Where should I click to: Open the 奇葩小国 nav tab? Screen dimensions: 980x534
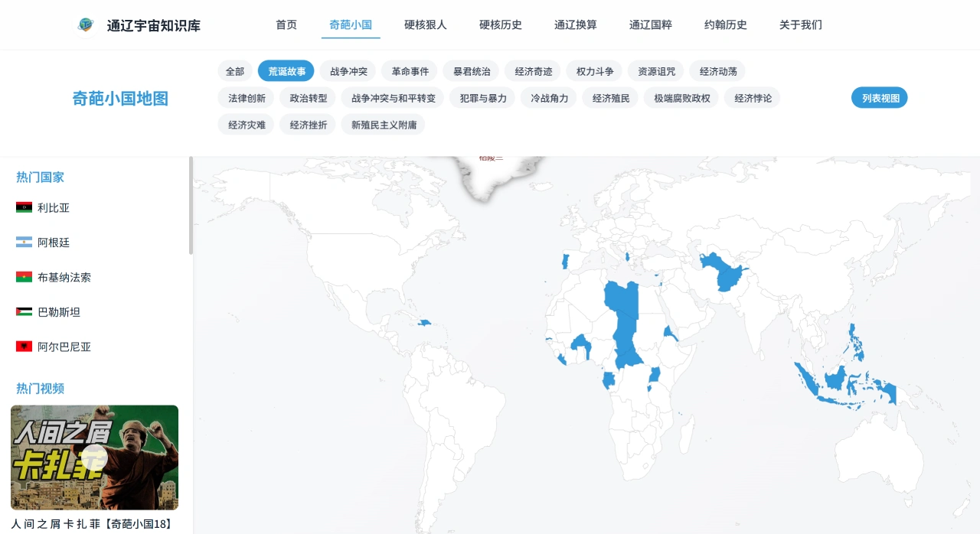(351, 24)
